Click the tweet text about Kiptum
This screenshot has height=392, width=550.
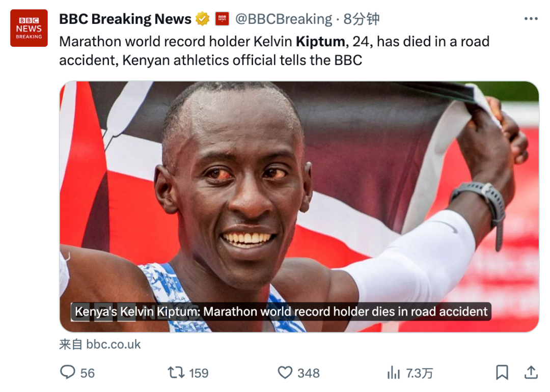(274, 51)
